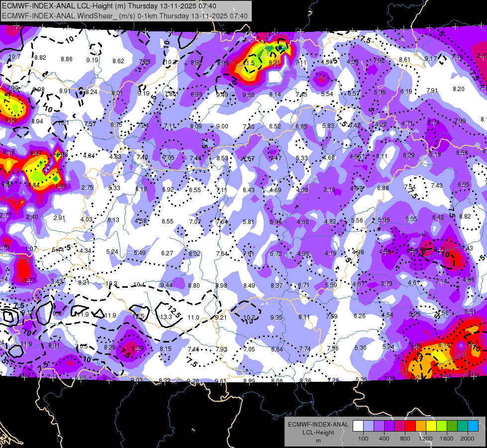Click the wind shear value 6.88
The height and width of the screenshot is (448, 487).
383,188
